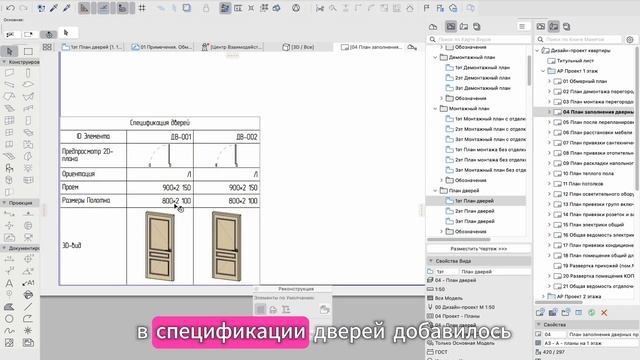Select the Polyline tool icon
This screenshot has height=360, width=640.
28,318
